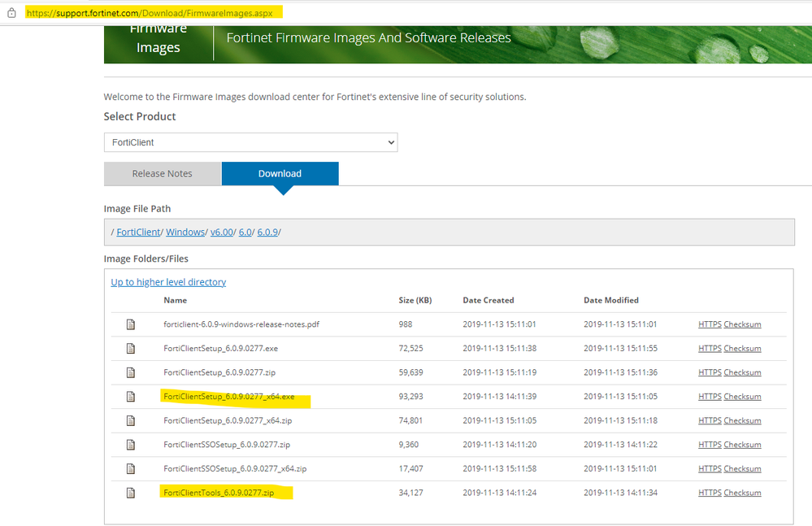Viewport: 812px width, 526px height.
Task: Open FortiClient link in image file path
Action: tap(138, 232)
